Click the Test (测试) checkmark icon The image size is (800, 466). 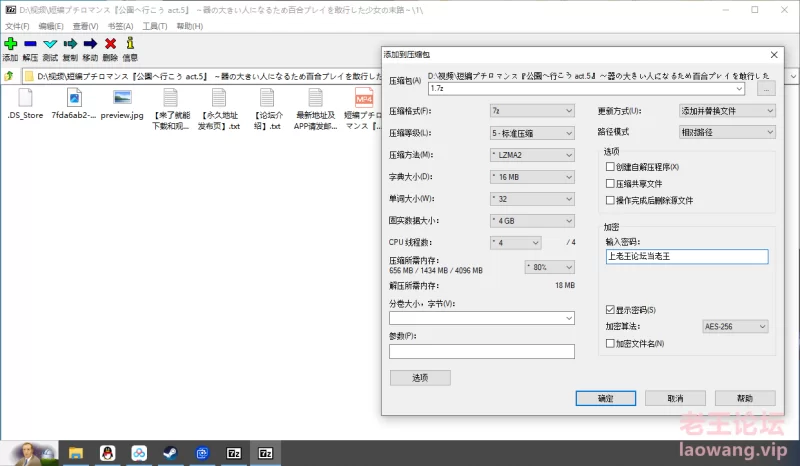click(50, 44)
